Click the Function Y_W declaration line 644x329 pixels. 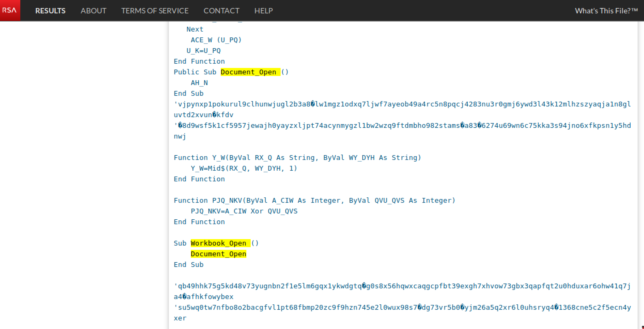point(297,158)
